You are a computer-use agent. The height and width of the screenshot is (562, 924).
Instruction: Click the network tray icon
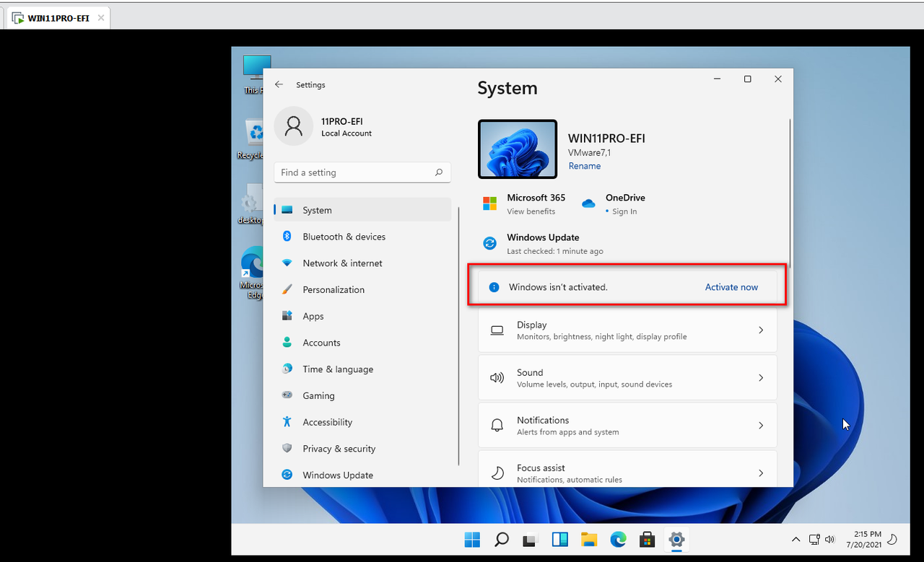coord(814,539)
